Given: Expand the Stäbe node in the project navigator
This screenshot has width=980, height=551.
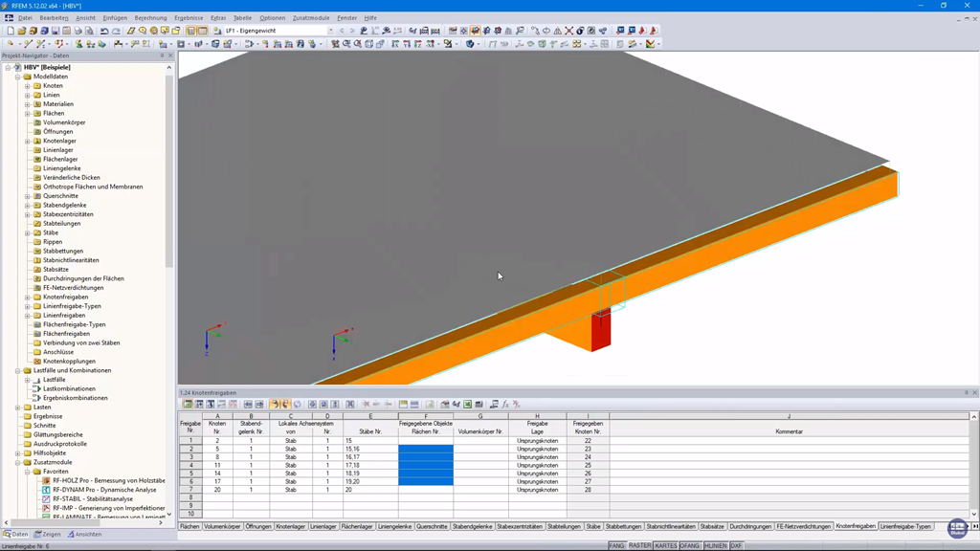Looking at the screenshot, I should pyautogui.click(x=26, y=232).
